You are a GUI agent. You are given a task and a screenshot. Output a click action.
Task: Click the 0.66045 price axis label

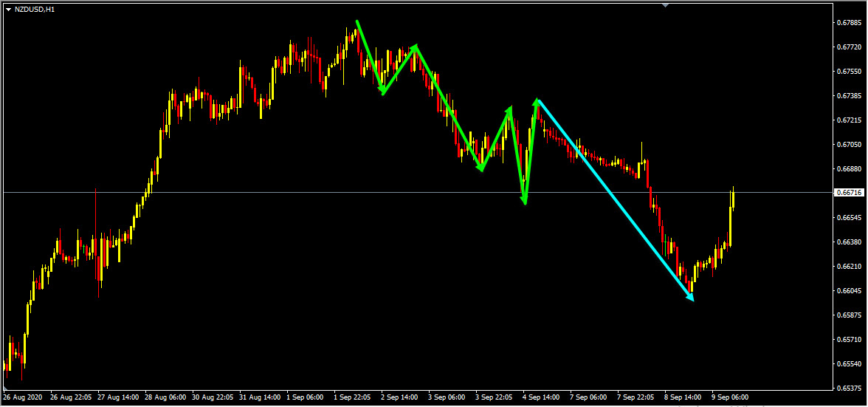(849, 291)
